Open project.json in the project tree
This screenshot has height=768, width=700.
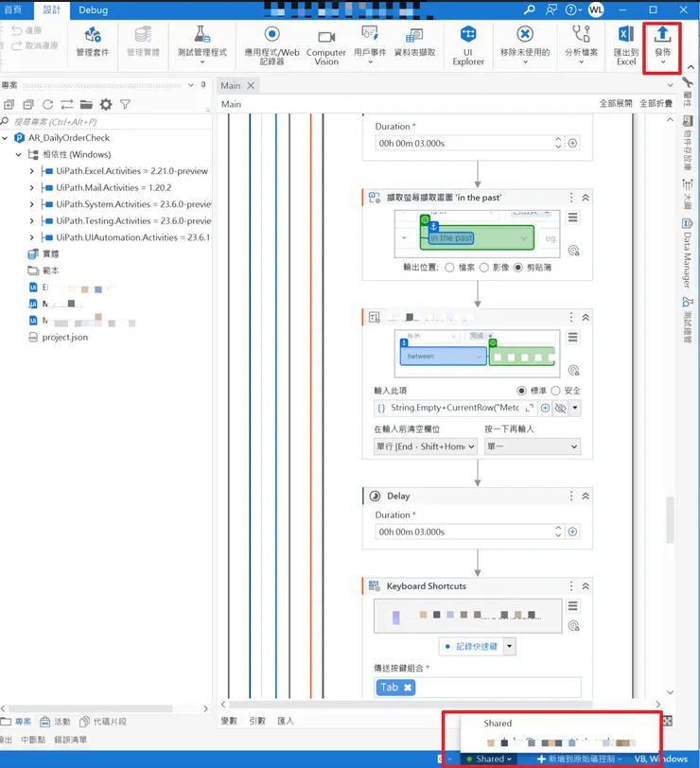[x=64, y=338]
